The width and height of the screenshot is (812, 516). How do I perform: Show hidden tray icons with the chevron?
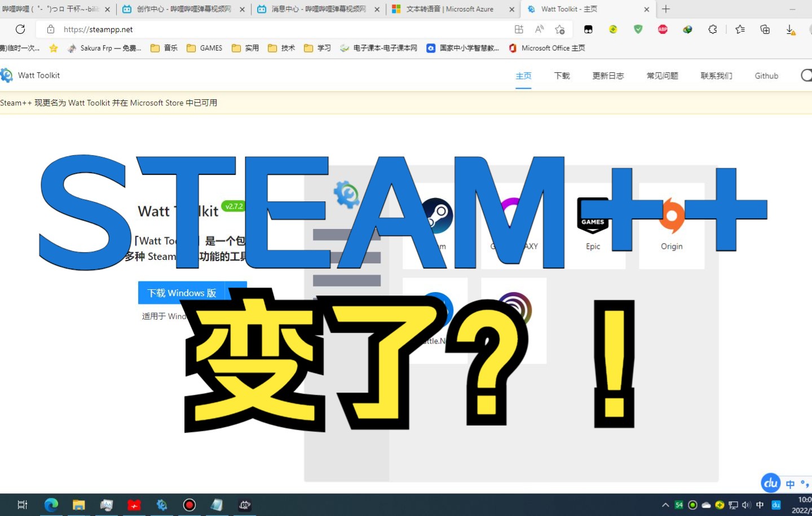tap(665, 505)
